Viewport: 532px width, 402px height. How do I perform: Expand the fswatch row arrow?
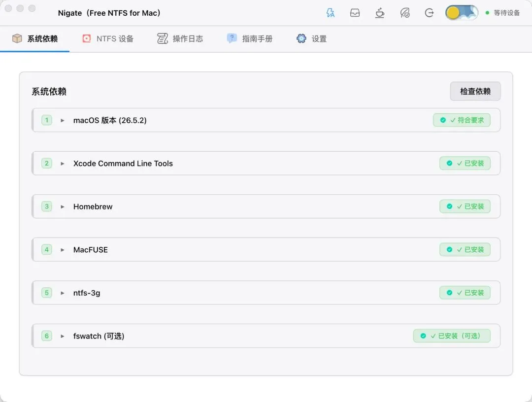click(63, 336)
